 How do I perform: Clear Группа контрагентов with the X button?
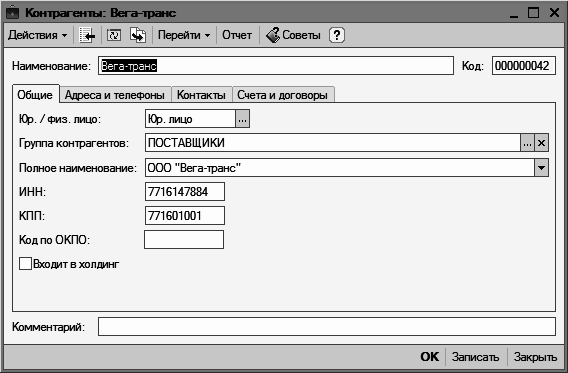541,143
